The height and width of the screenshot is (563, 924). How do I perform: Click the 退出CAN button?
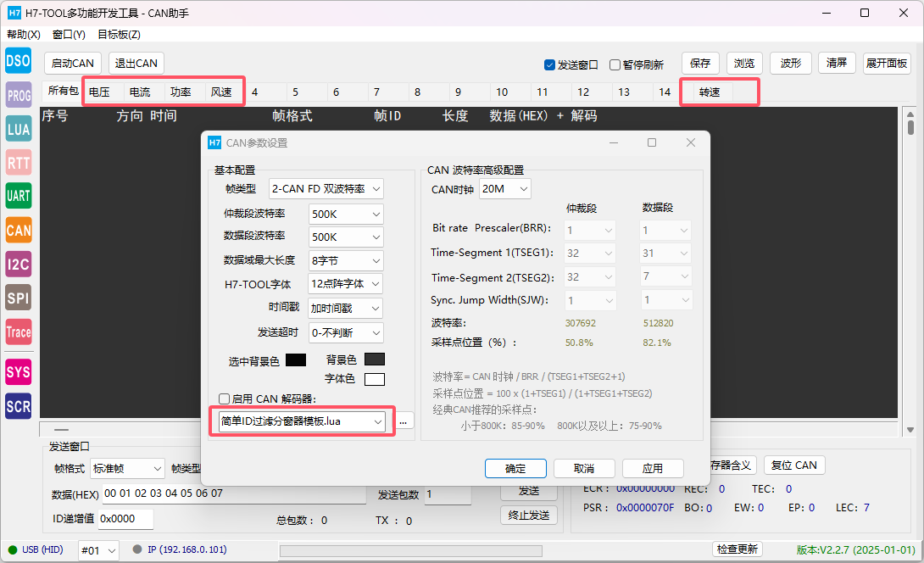pos(136,63)
